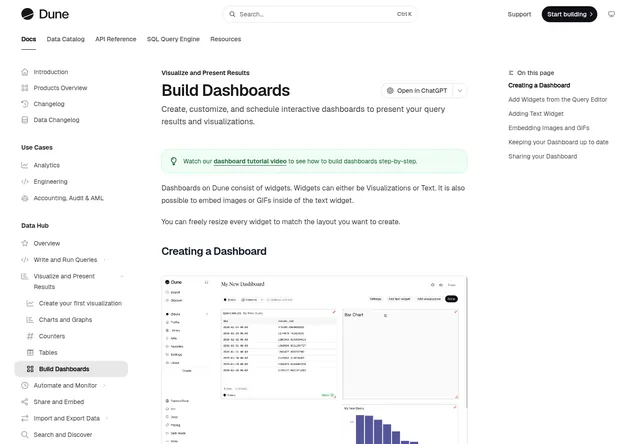Click the Counters hash icon
The image size is (640, 444).
tap(30, 336)
